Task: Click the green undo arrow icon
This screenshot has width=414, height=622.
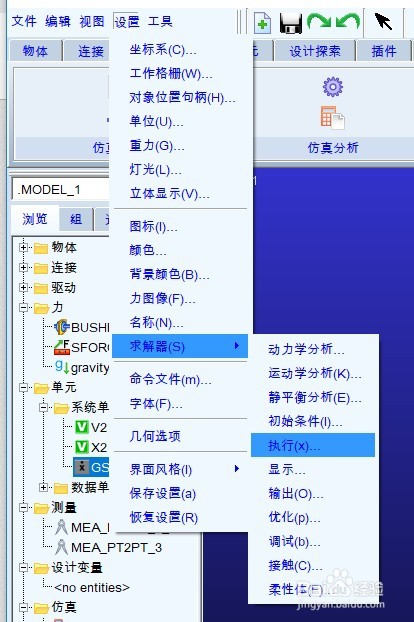Action: pyautogui.click(x=348, y=21)
